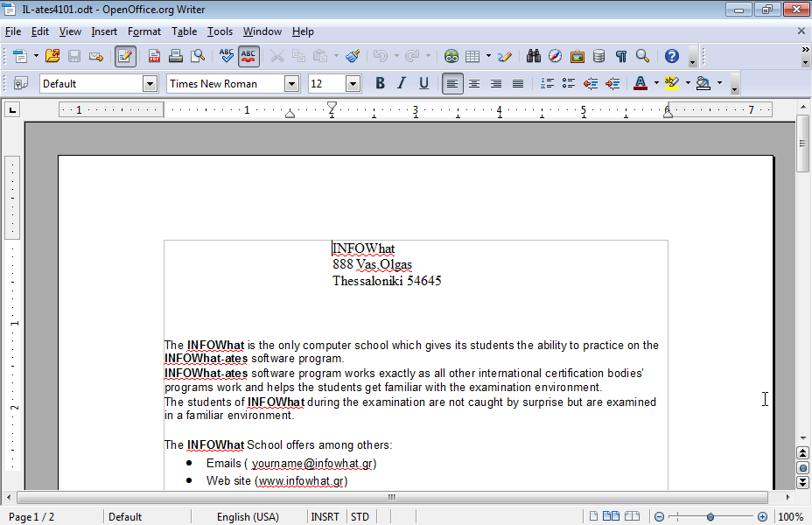Open Background Color dropdown arrow

click(x=719, y=83)
